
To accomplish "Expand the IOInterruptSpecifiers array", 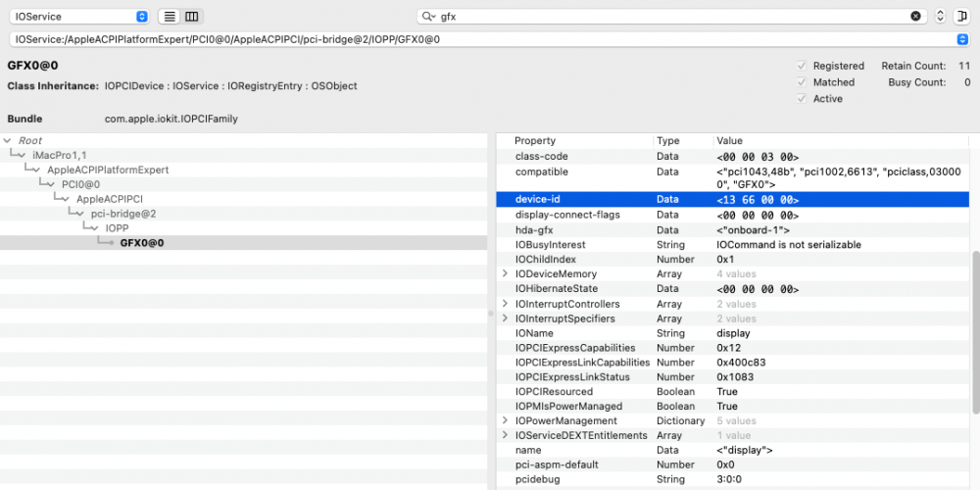I will tap(506, 318).
